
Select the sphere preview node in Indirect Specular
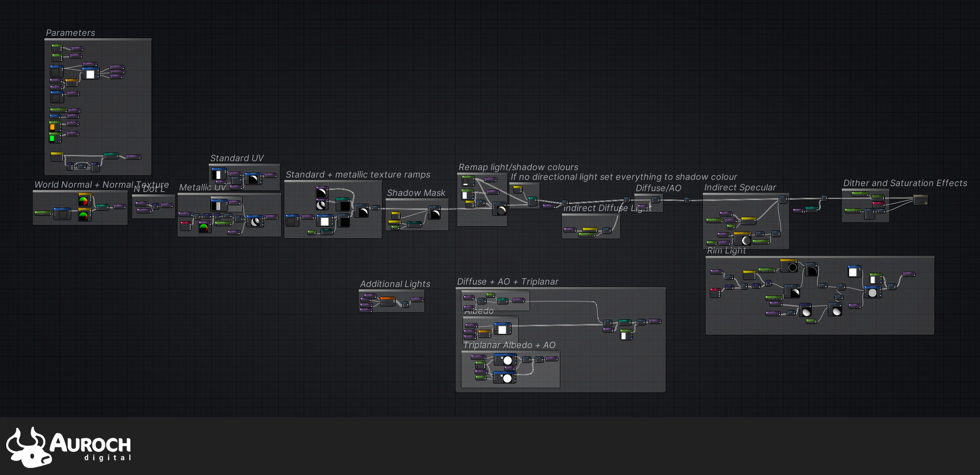click(x=742, y=239)
